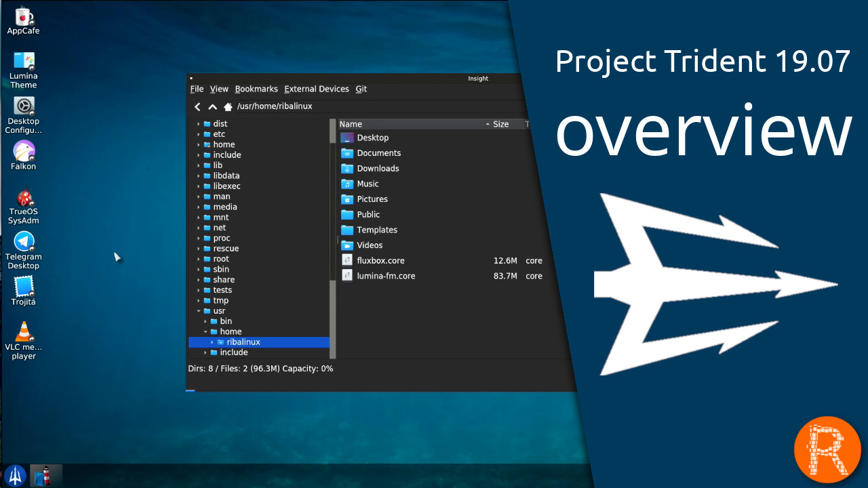Select the Public folder icon
Screen dimensions: 868x488
pos(347,214)
